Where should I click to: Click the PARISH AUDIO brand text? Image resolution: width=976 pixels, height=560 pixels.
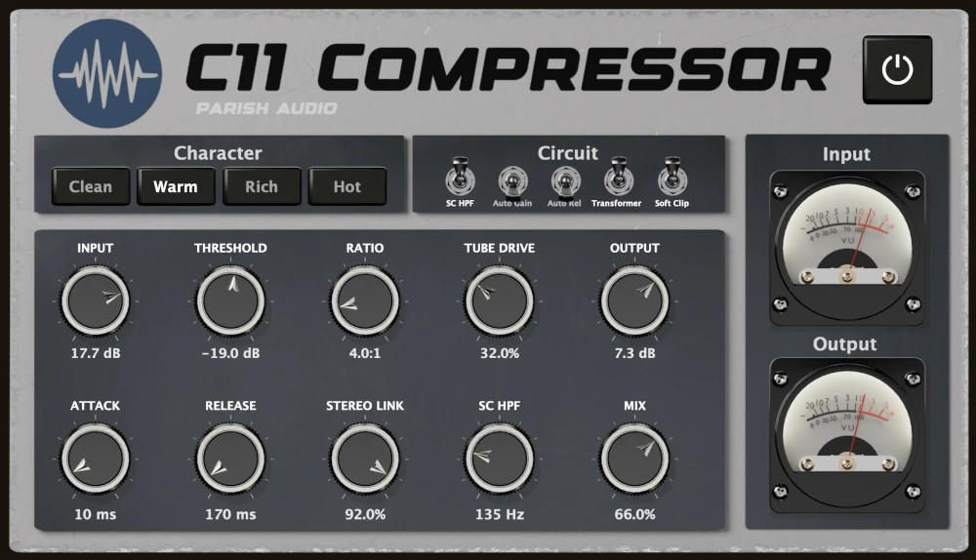tap(266, 109)
